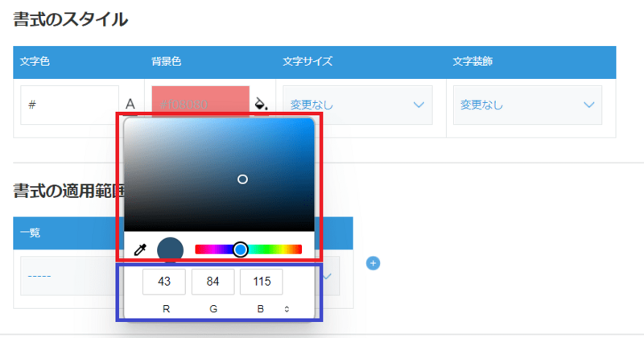Click the eyedropper icon in the color picker
Image resolution: width=644 pixels, height=338 pixels.
click(x=140, y=250)
